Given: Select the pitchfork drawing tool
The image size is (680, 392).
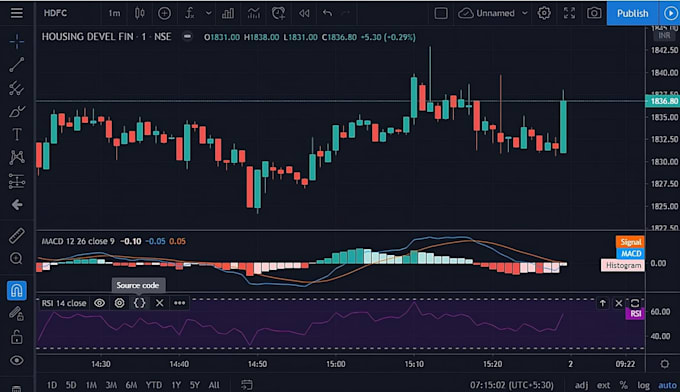Looking at the screenshot, I should tap(16, 88).
